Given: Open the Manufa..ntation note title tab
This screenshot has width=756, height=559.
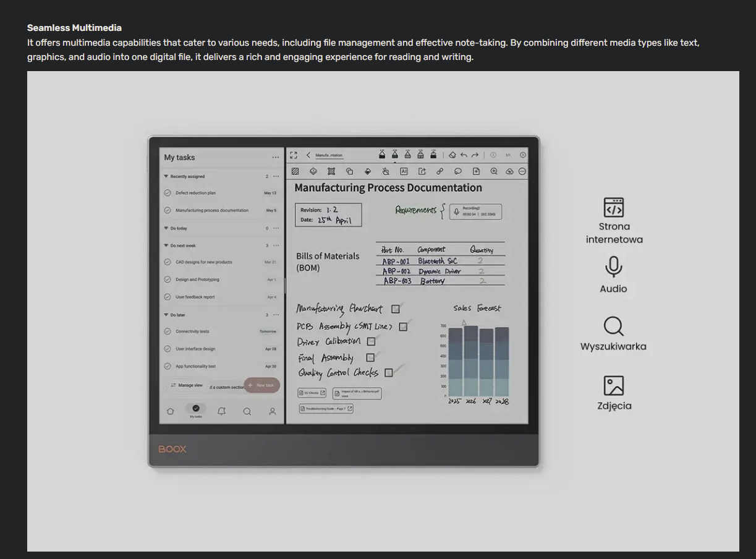Looking at the screenshot, I should coord(329,155).
